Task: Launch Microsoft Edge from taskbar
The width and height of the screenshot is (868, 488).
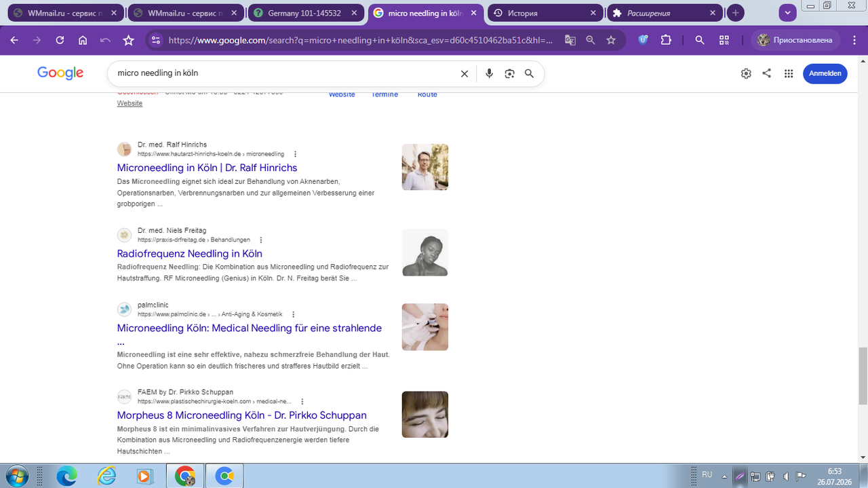Action: 66,476
